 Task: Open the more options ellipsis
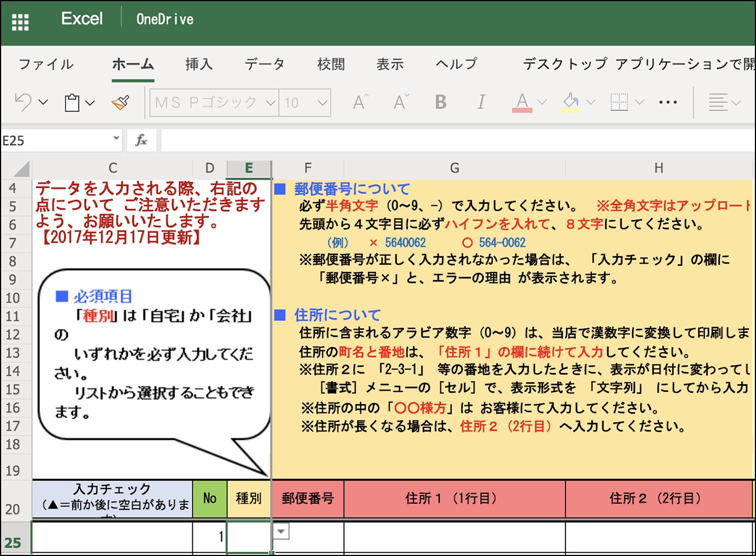pyautogui.click(x=668, y=103)
